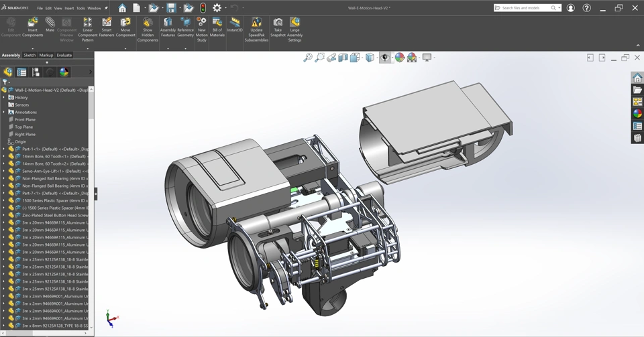
Task: Open the PropertyManager tab icon
Action: (x=21, y=72)
